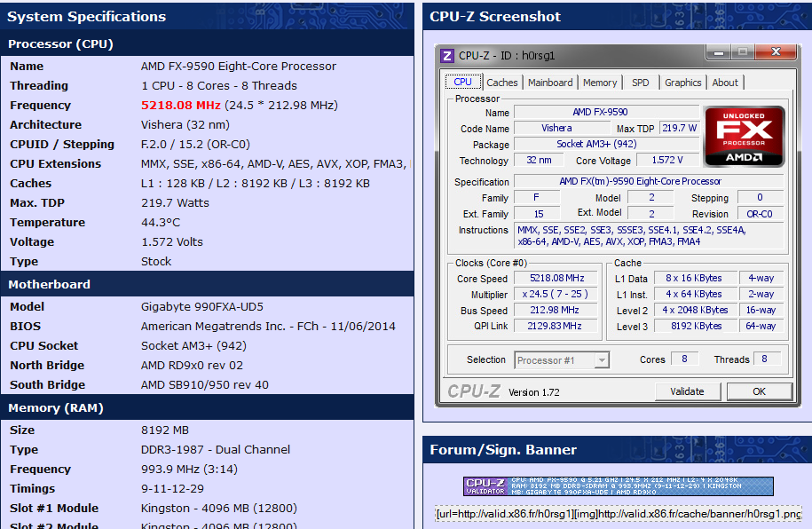
Task: Click the Threads count field
Action: point(765,359)
